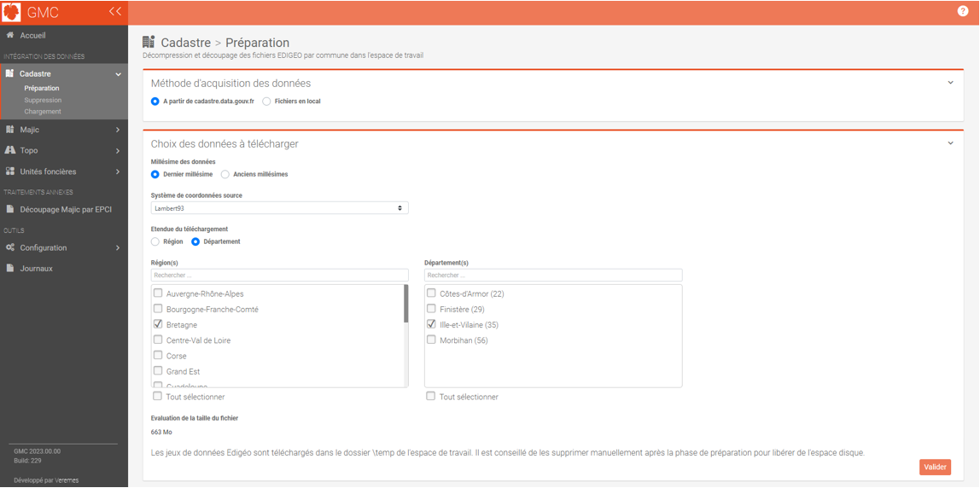The image size is (980, 488).
Task: Click 'Développé par Veremes' footer text
Action: (46, 480)
